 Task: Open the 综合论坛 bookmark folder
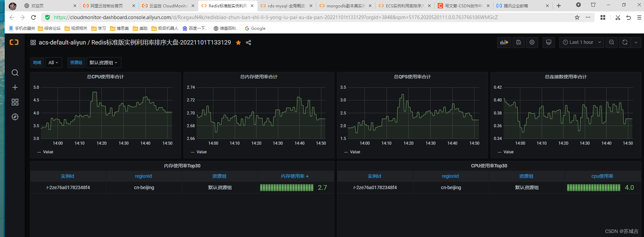49,28
